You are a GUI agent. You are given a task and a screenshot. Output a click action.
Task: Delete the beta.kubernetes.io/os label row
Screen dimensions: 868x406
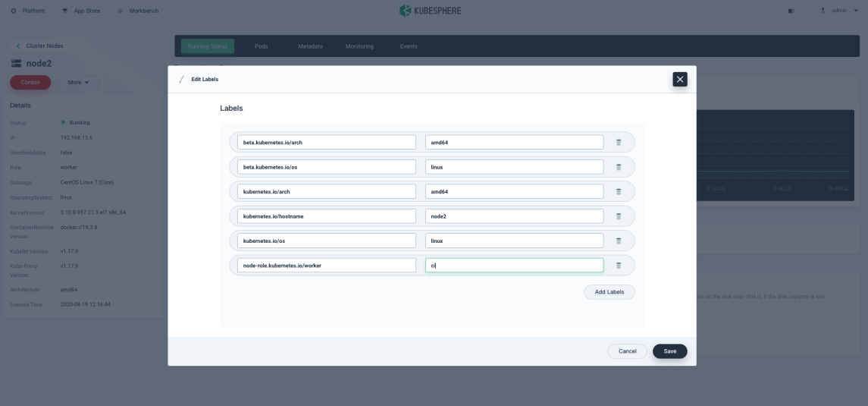tap(618, 167)
